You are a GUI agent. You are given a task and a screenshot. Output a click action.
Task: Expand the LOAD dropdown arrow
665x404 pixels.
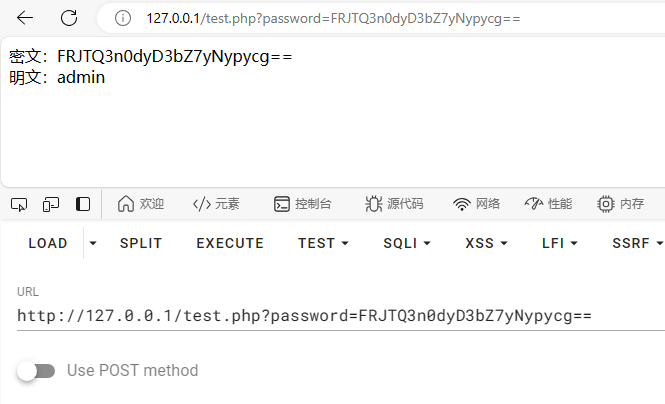pyautogui.click(x=93, y=243)
